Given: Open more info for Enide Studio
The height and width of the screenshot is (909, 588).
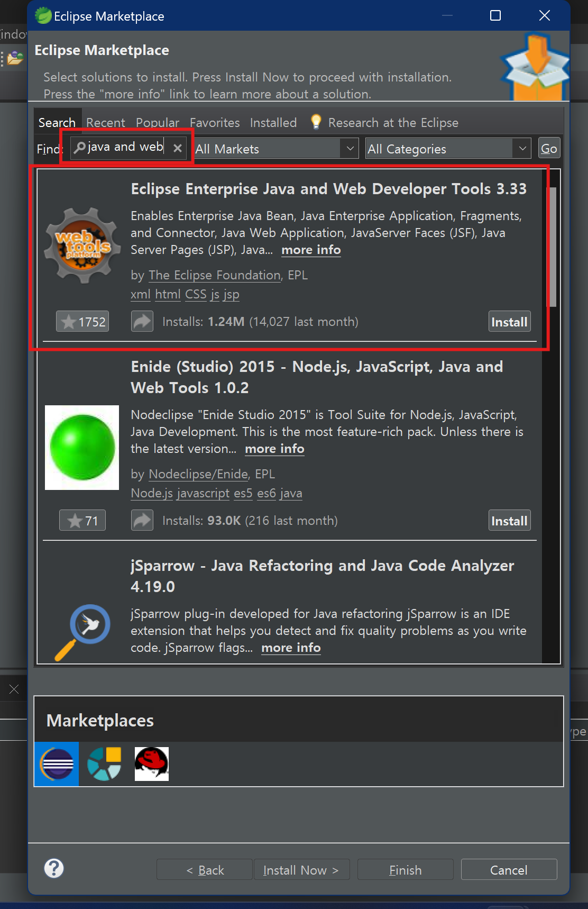Looking at the screenshot, I should click(x=274, y=449).
